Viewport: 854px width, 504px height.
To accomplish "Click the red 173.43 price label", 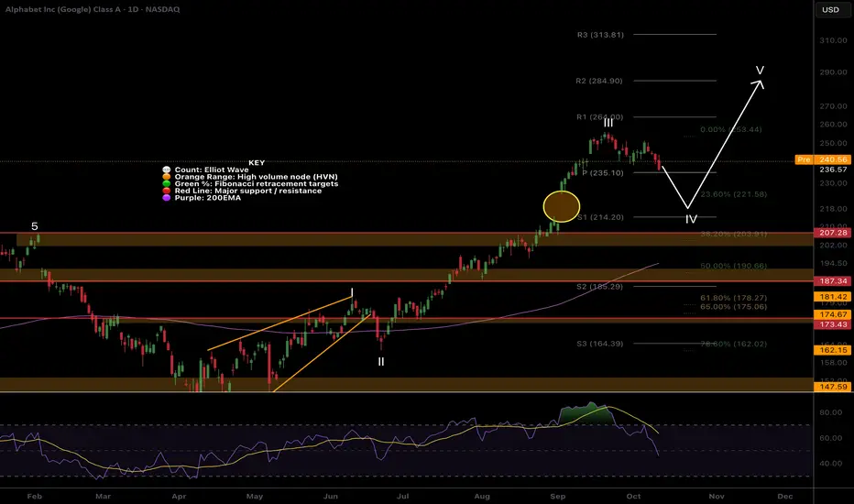I will (833, 324).
